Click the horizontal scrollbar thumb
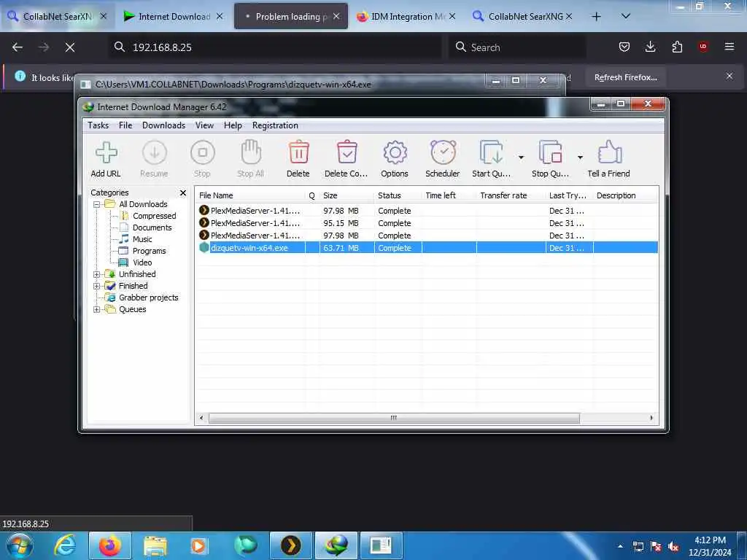747x560 pixels. tap(394, 418)
